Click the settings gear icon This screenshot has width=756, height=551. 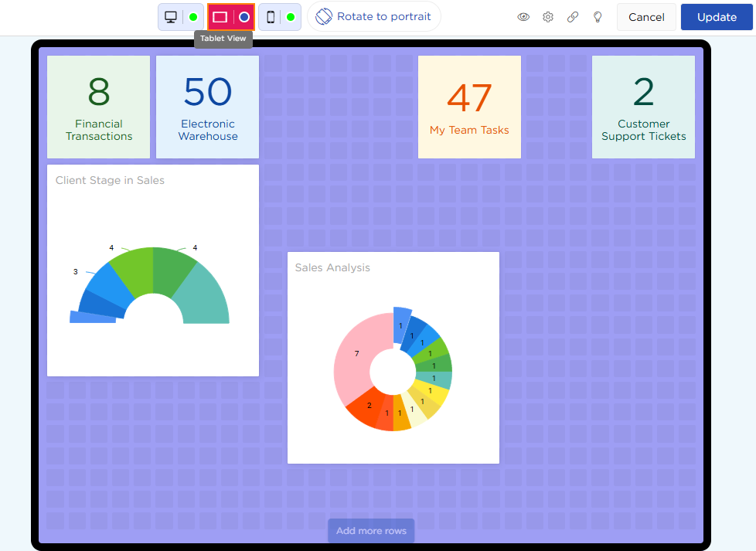(548, 17)
